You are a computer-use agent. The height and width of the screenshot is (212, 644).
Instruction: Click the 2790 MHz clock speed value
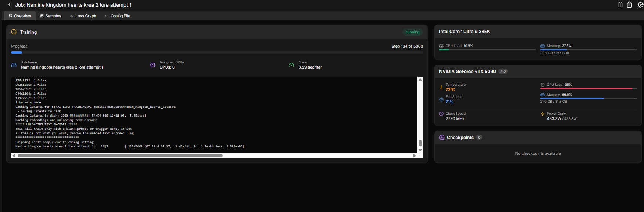(455, 118)
